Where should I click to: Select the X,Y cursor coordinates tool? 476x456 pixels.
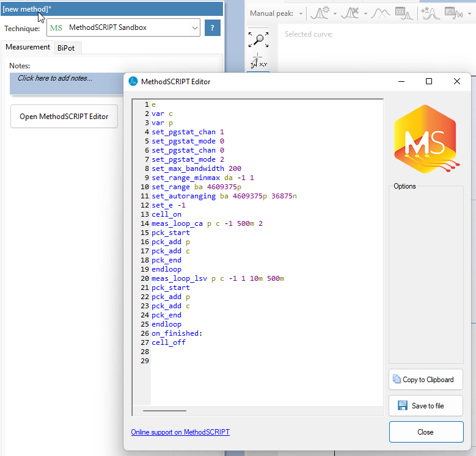pos(258,60)
